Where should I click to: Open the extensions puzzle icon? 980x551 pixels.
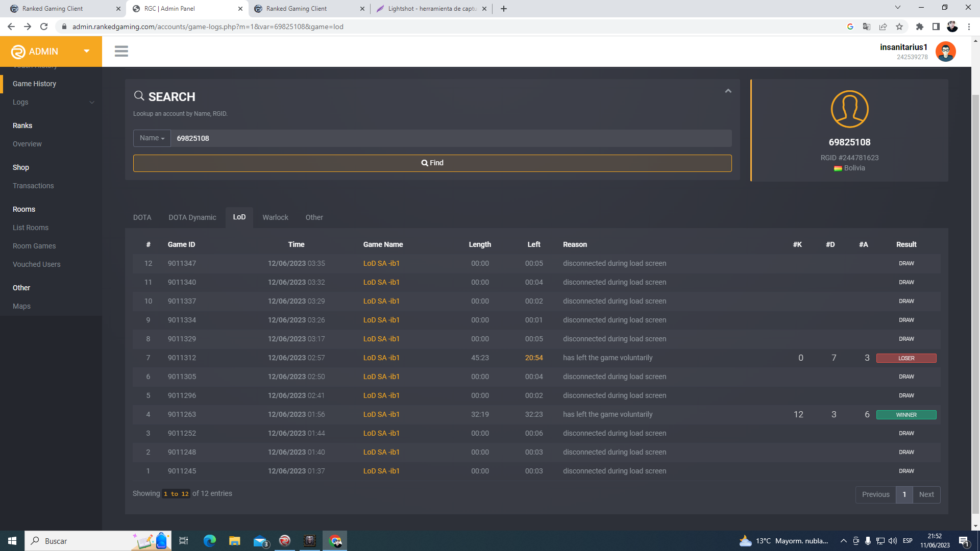click(920, 27)
